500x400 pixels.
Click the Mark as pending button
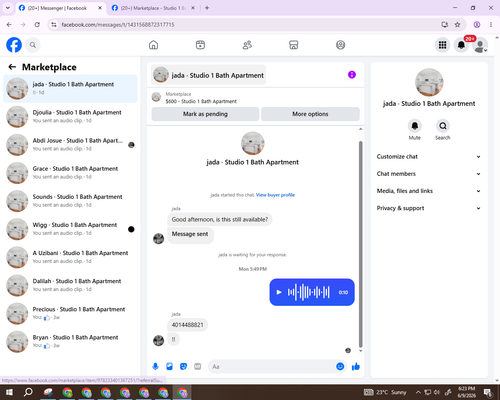click(x=205, y=114)
